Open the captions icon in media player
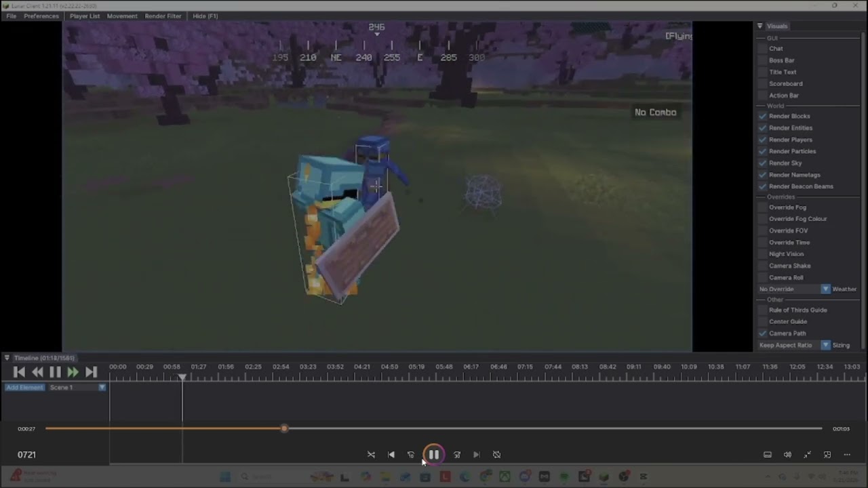Screen dimensions: 868x488 click(768, 455)
